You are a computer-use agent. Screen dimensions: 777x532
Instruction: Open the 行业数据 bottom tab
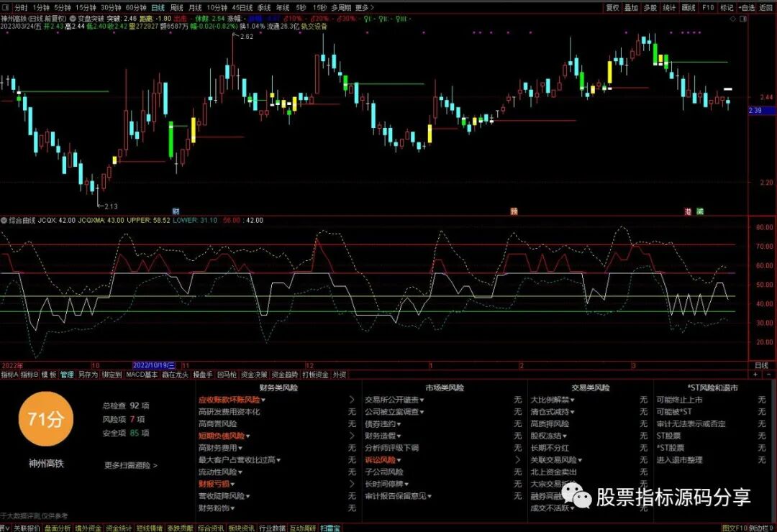coord(272,528)
